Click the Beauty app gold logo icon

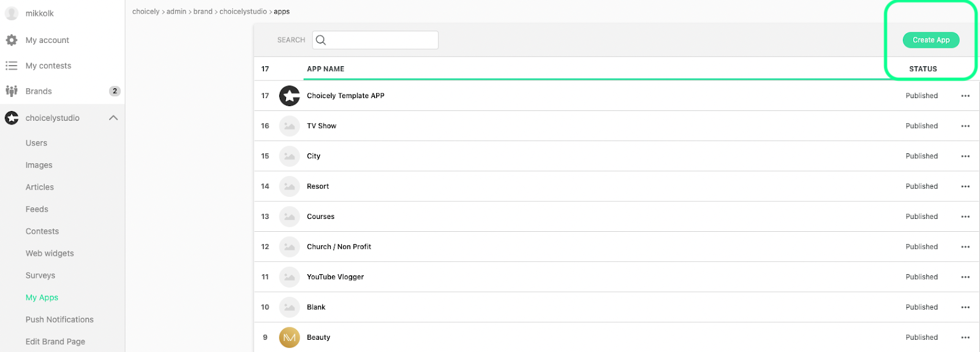tap(290, 337)
